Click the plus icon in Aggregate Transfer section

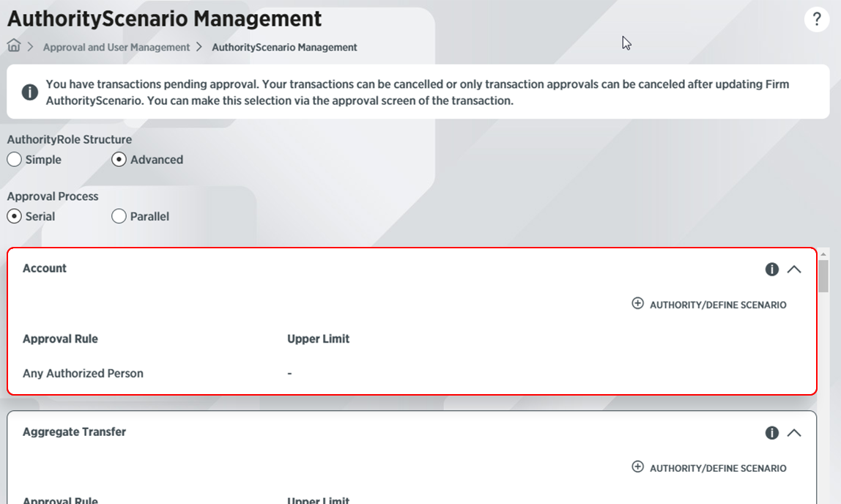637,467
